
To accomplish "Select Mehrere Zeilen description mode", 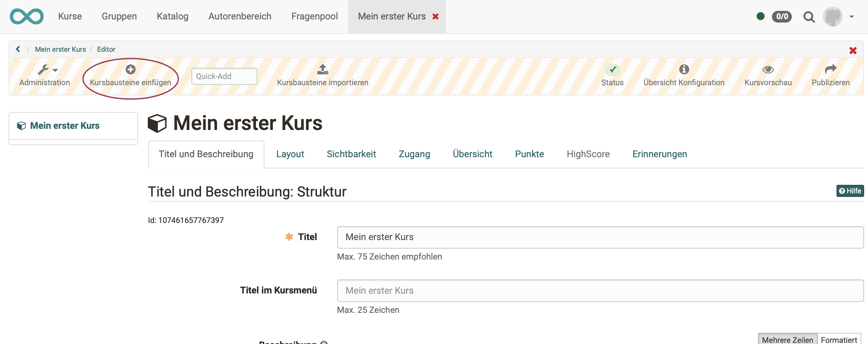I will pyautogui.click(x=787, y=339).
